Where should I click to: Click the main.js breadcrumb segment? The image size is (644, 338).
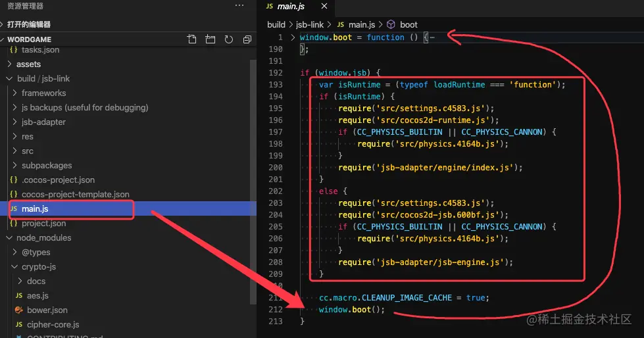pos(361,24)
